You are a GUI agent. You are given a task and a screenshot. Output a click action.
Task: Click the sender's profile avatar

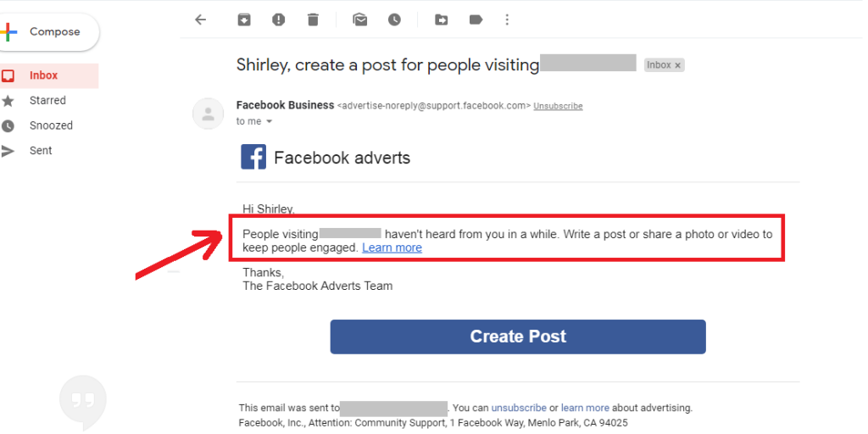pyautogui.click(x=209, y=114)
